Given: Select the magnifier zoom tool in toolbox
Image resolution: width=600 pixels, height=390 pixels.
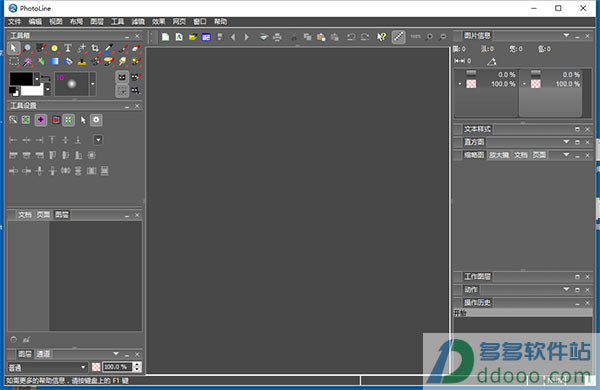Looking at the screenshot, I should pos(27,48).
